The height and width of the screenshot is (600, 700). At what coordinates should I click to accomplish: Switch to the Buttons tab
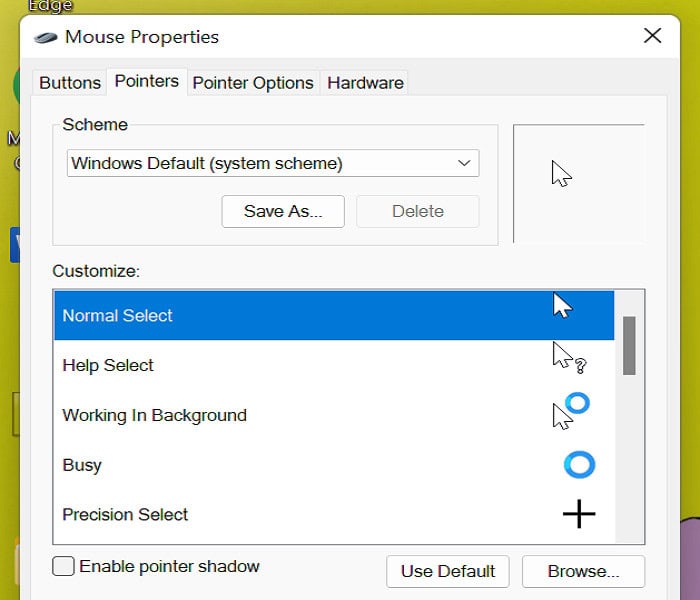coord(70,83)
